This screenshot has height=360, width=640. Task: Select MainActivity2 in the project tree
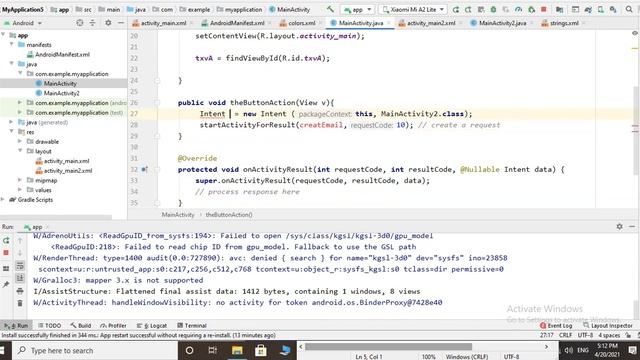click(61, 93)
